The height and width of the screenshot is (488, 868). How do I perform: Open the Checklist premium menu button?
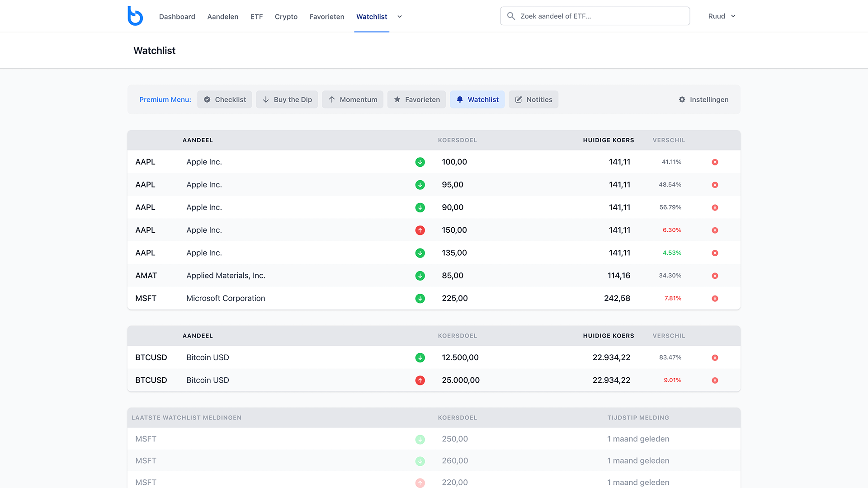[225, 99]
